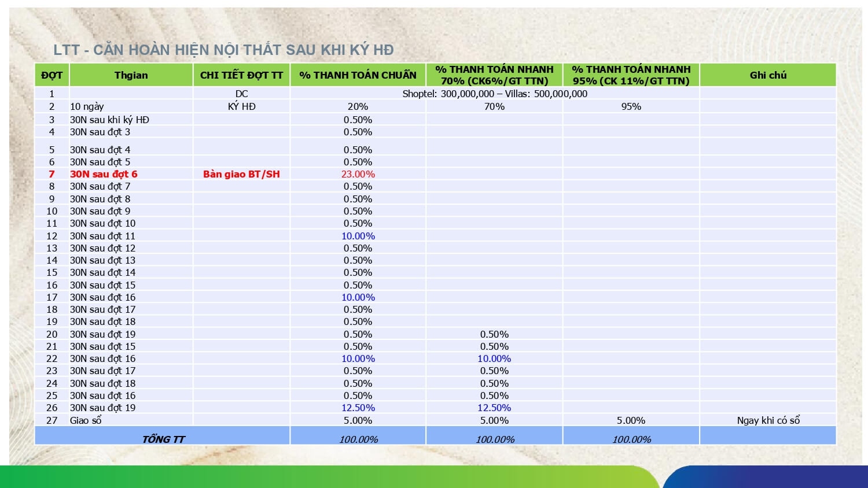Click the 'Giao sổ' cell
Screen dimensions: 868x488
[131, 420]
